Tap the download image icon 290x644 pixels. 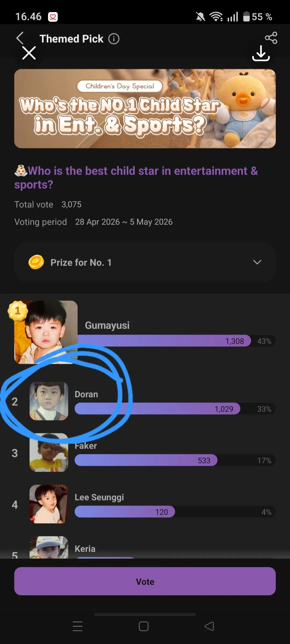tap(261, 53)
